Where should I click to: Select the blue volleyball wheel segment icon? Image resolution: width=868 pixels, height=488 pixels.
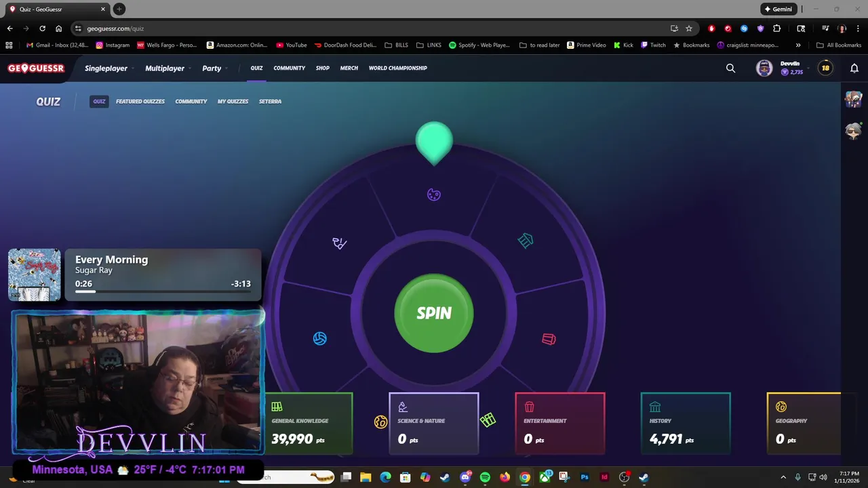320,338
